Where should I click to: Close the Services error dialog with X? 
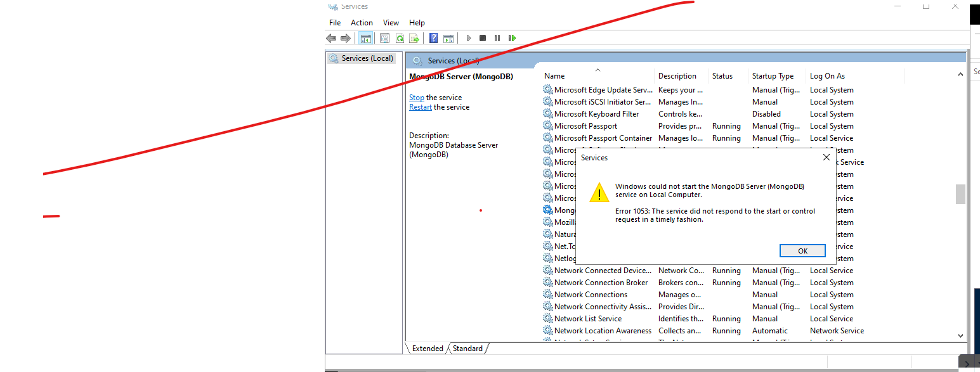[826, 157]
